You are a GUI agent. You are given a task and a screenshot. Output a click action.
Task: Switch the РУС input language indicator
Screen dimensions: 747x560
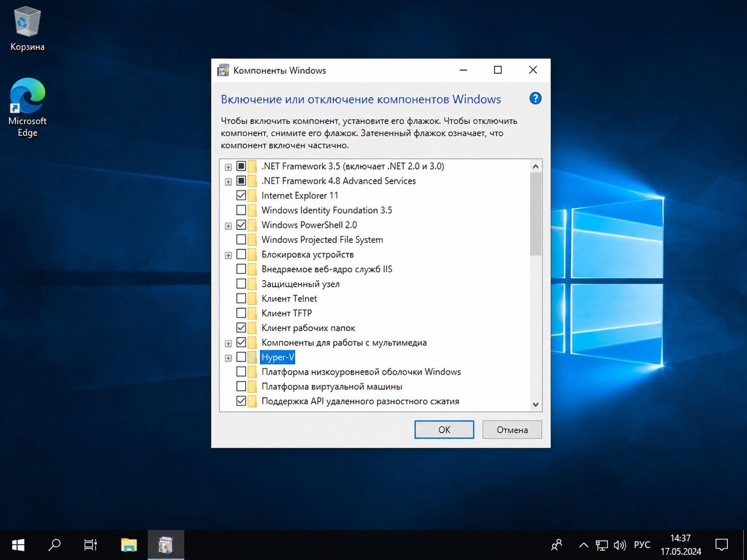tap(642, 545)
